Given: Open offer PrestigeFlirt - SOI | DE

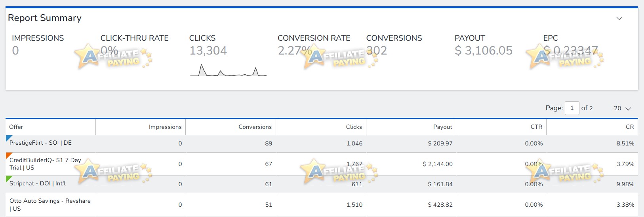Looking at the screenshot, I should tap(40, 143).
